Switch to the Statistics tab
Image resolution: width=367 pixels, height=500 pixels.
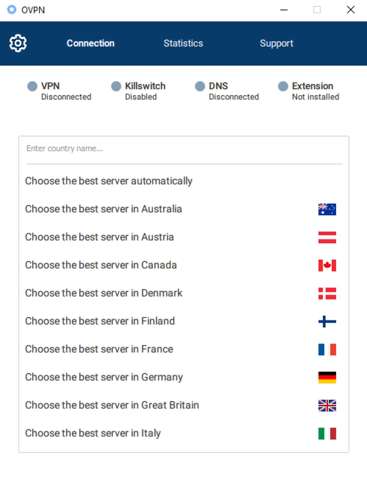183,43
